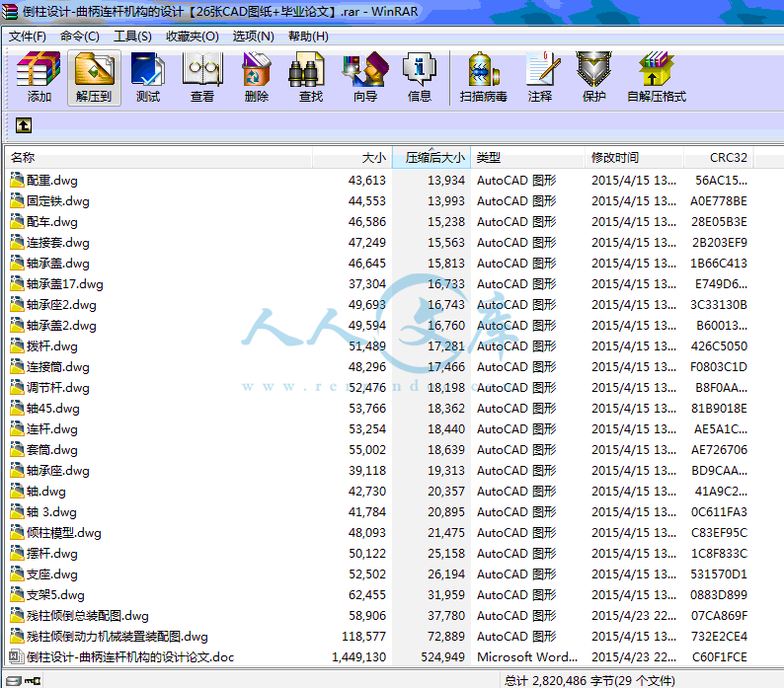Viewport: 784px width, 688px height.
Task: Click the size value 1,449,130
Action: [x=359, y=657]
